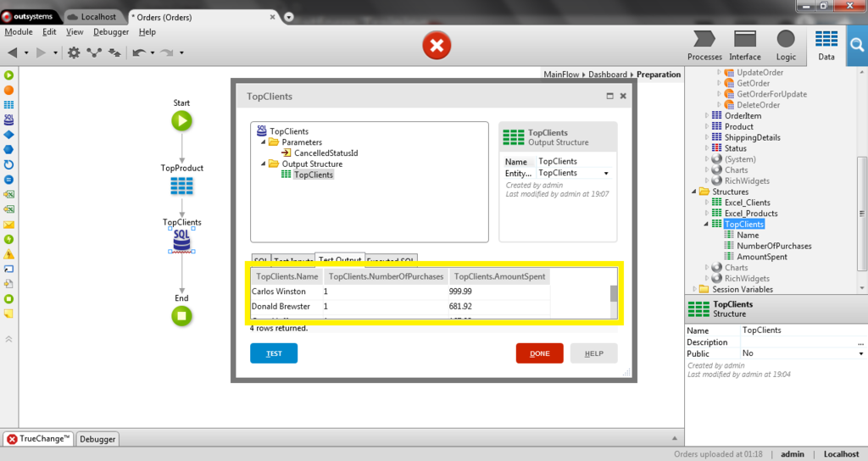Click the HELP button

(593, 353)
